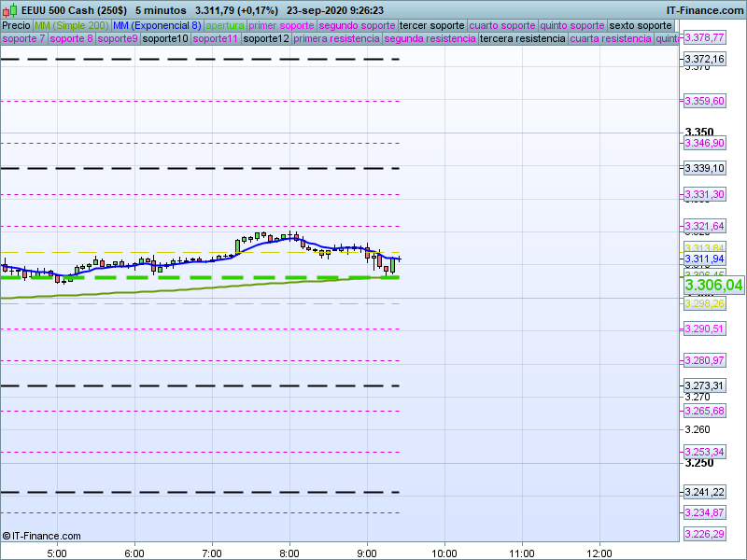
Task: Select the primer soporte label
Action: click(282, 25)
